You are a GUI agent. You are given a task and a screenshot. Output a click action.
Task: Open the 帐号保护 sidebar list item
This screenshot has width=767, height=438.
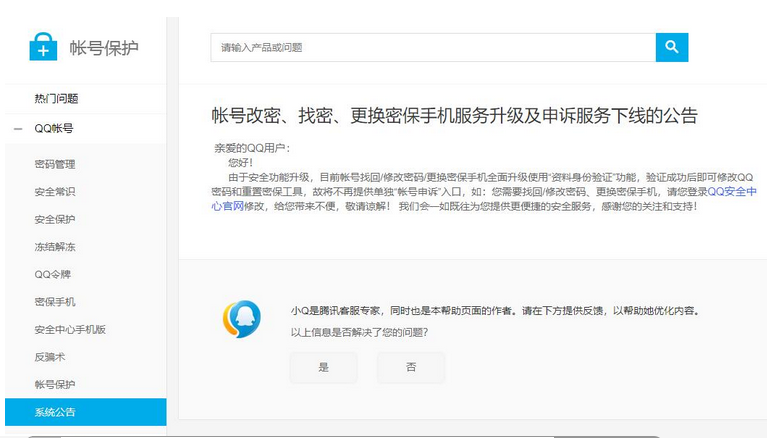(55, 385)
